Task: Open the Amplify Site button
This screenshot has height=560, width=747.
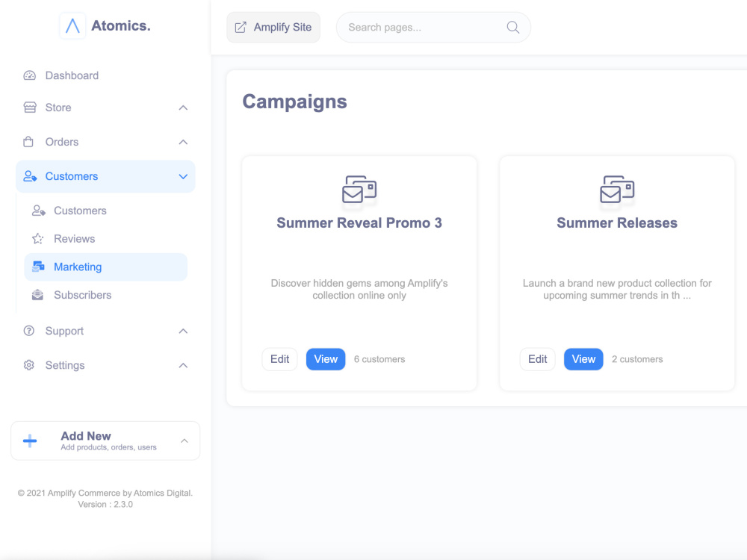Action: pos(273,27)
